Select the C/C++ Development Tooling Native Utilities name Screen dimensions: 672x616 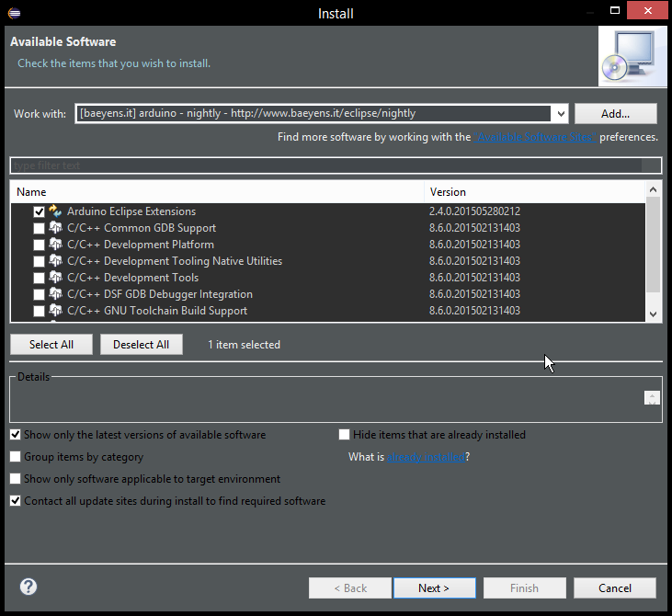(x=175, y=261)
